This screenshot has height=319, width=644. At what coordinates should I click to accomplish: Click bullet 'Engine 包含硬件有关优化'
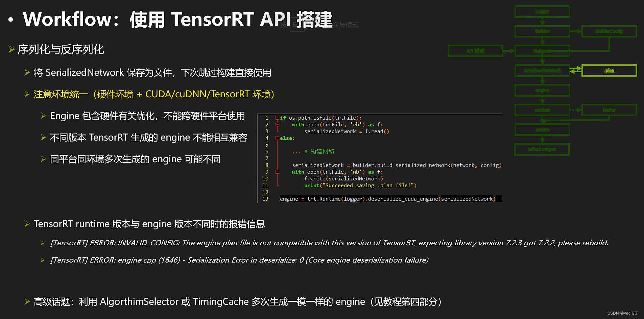[x=147, y=116]
